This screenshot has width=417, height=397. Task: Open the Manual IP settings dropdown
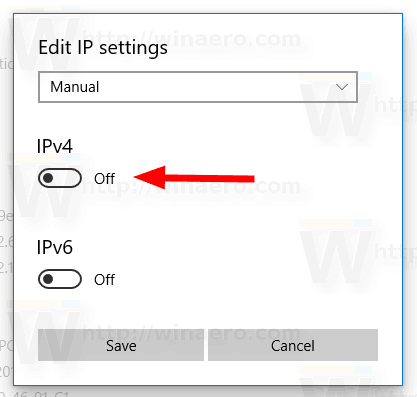click(x=198, y=87)
